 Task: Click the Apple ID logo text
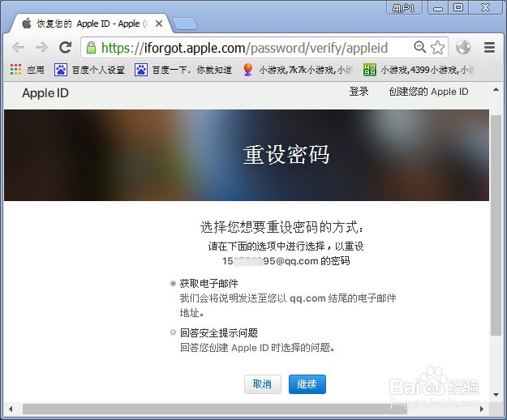coord(45,93)
